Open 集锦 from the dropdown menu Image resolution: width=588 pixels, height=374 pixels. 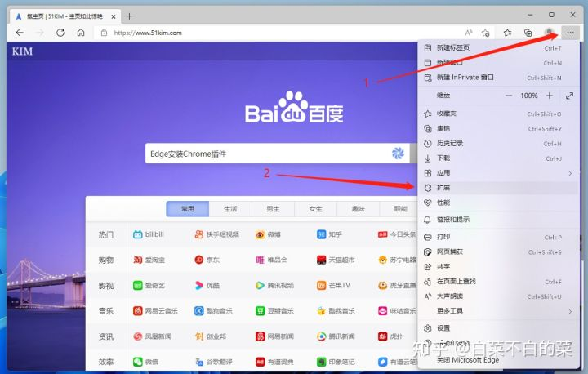pyautogui.click(x=498, y=129)
